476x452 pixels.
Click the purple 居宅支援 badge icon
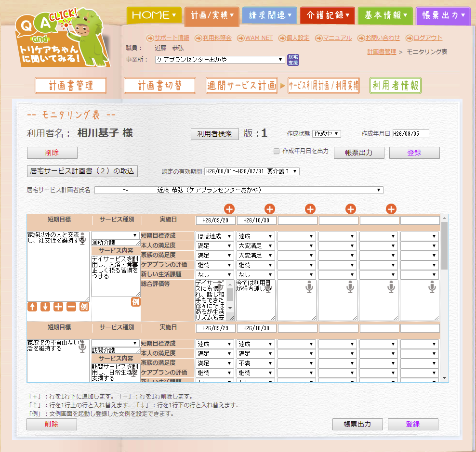tap(293, 60)
